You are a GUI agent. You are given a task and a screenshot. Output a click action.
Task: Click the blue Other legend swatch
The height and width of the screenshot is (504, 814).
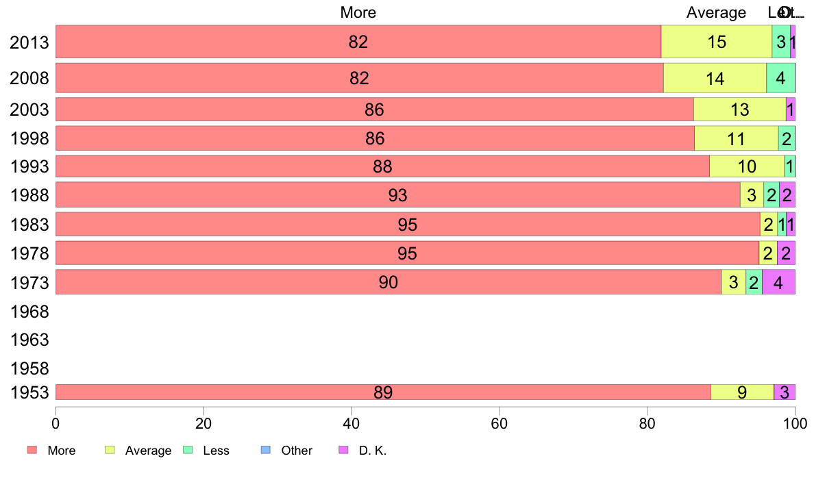click(266, 450)
